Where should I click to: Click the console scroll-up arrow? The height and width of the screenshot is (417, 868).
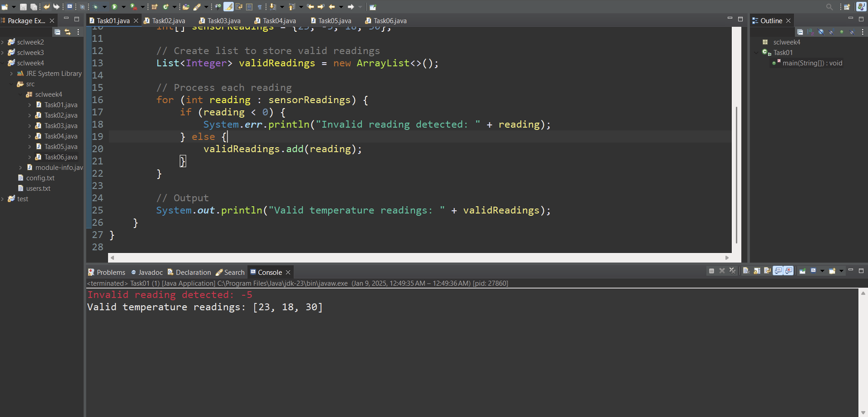(863, 293)
